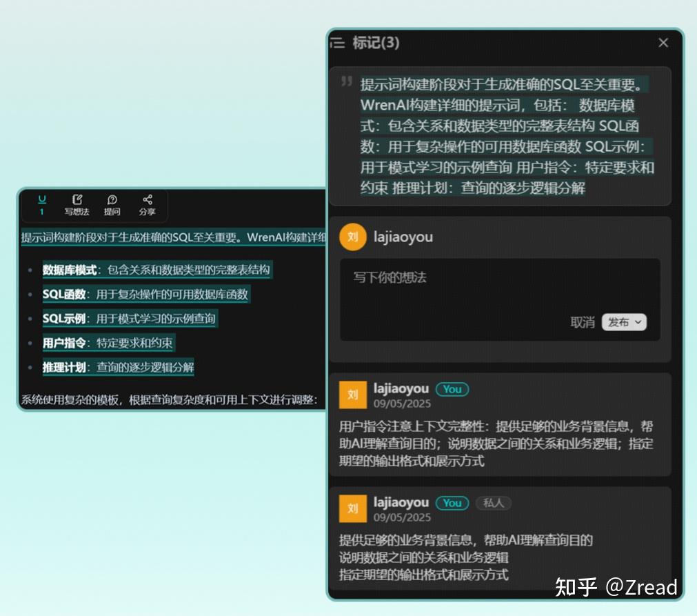697x616 pixels.
Task: Click the highlighted 推理计划 bullet line
Action: [119, 368]
